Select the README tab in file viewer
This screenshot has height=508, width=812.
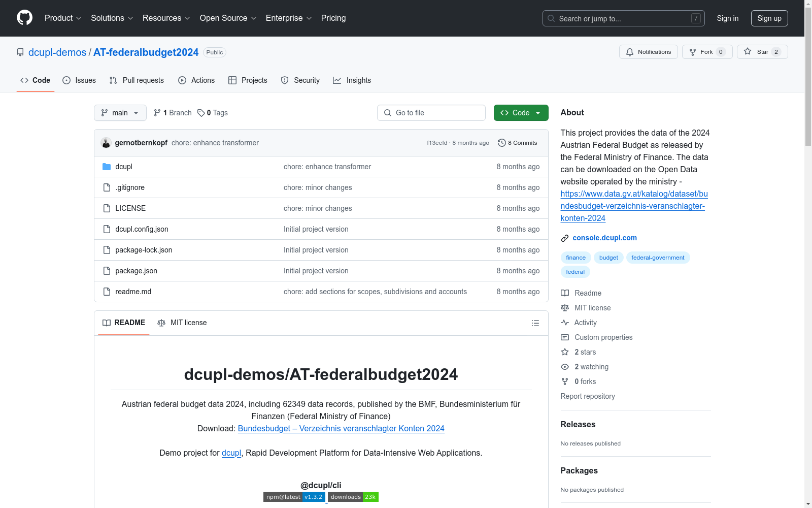tap(123, 323)
